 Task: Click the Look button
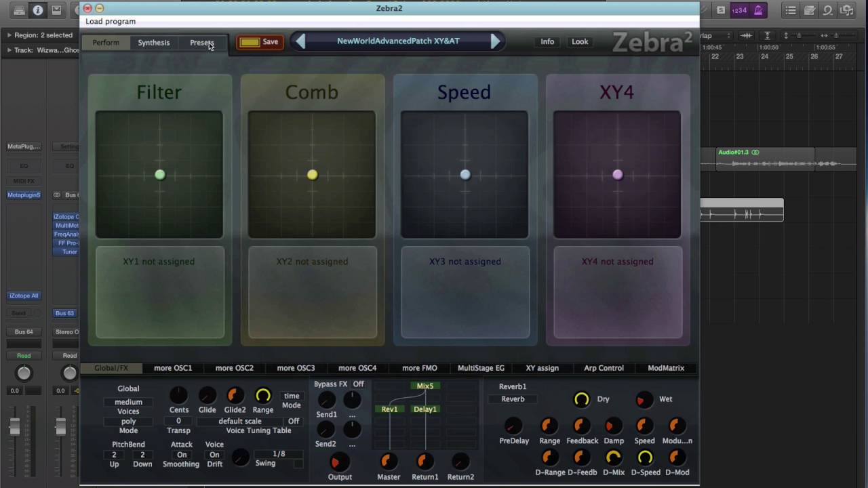(x=580, y=41)
